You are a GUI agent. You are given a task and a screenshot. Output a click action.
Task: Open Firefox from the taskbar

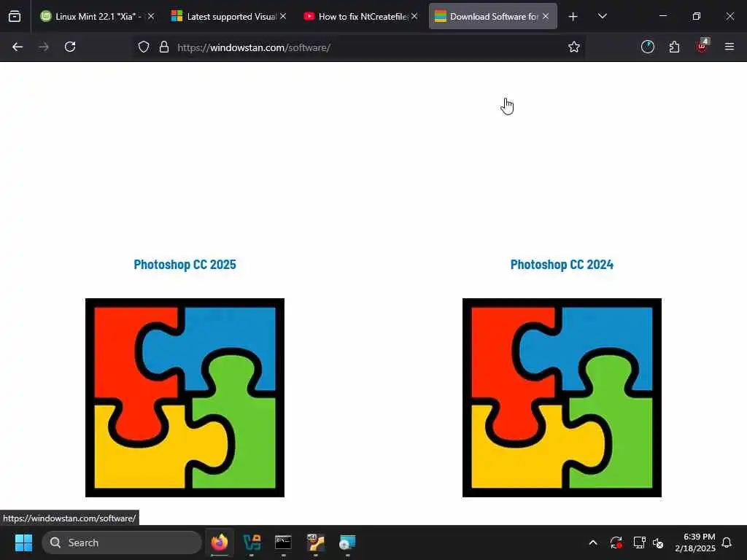(x=220, y=542)
